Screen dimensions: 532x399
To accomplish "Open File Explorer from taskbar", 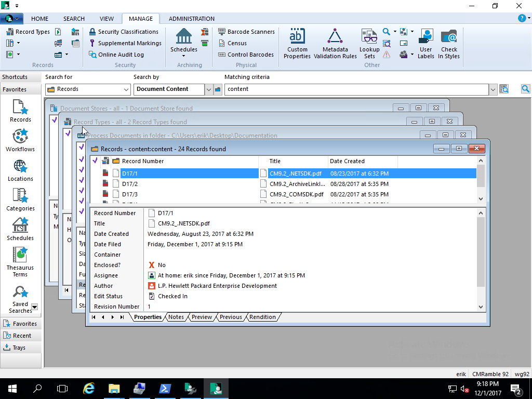I will click(114, 389).
